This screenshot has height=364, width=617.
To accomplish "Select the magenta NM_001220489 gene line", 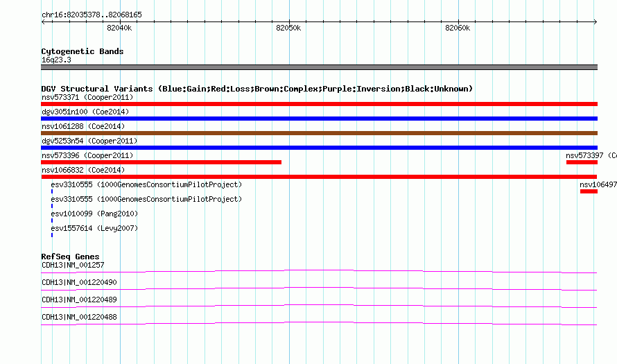I will click(x=319, y=306).
